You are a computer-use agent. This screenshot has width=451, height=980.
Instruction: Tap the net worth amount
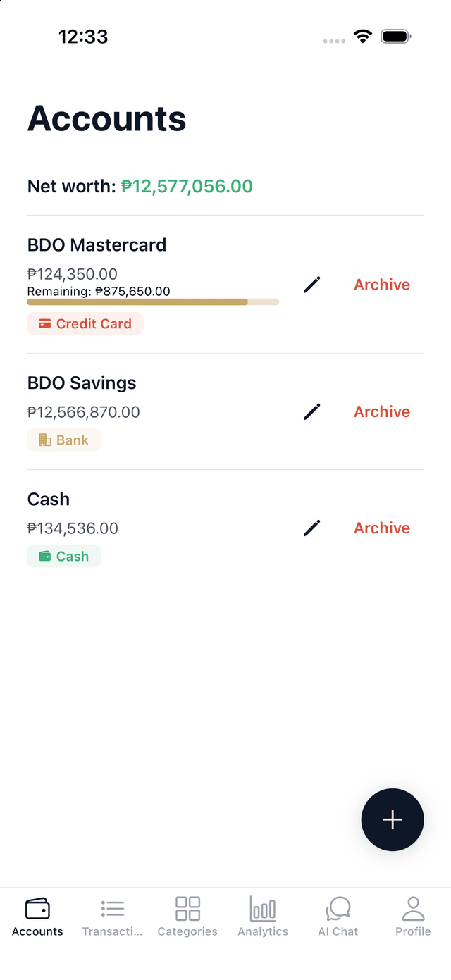coord(187,186)
